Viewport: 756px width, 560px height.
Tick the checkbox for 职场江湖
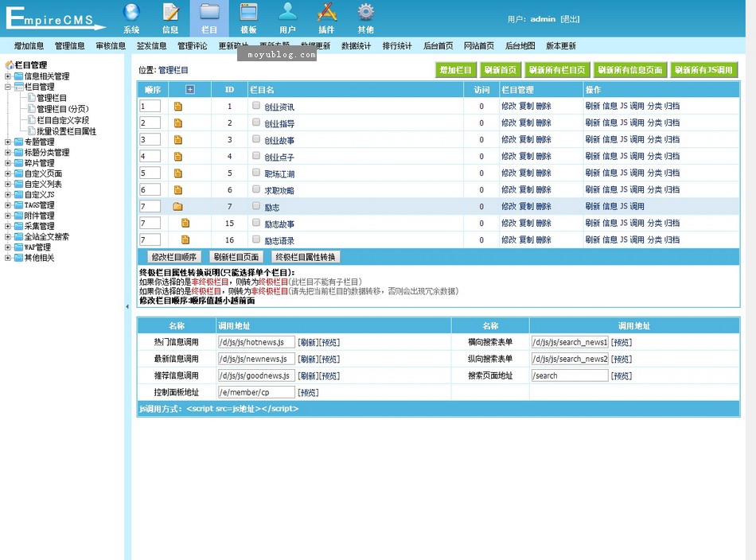click(256, 173)
